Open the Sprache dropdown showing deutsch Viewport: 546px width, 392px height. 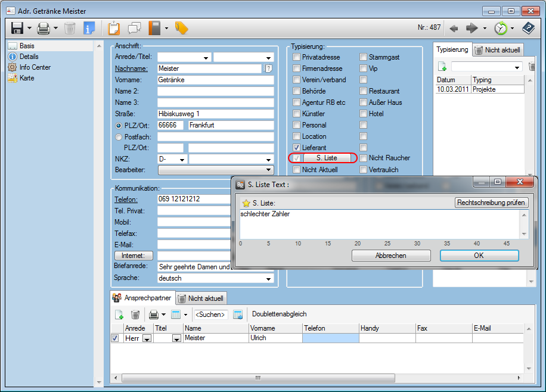[x=268, y=278]
